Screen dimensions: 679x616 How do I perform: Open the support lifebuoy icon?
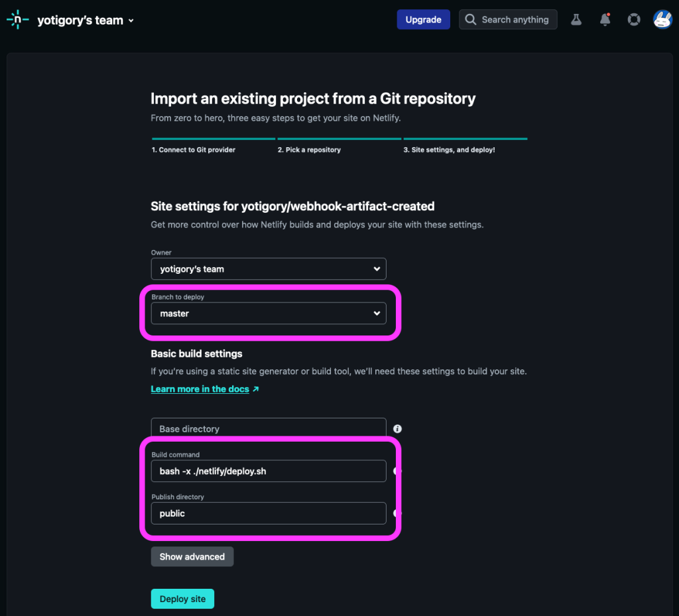634,19
